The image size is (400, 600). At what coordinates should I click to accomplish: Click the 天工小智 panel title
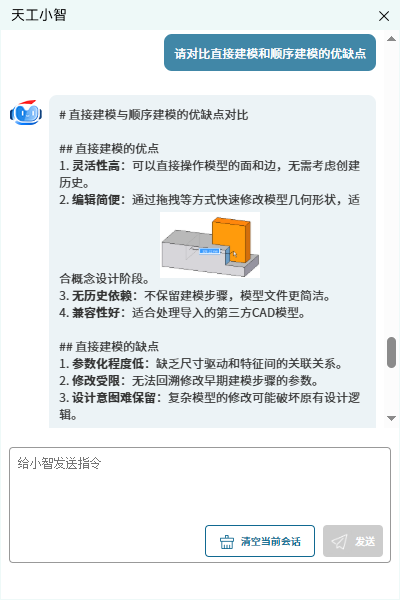click(x=39, y=15)
